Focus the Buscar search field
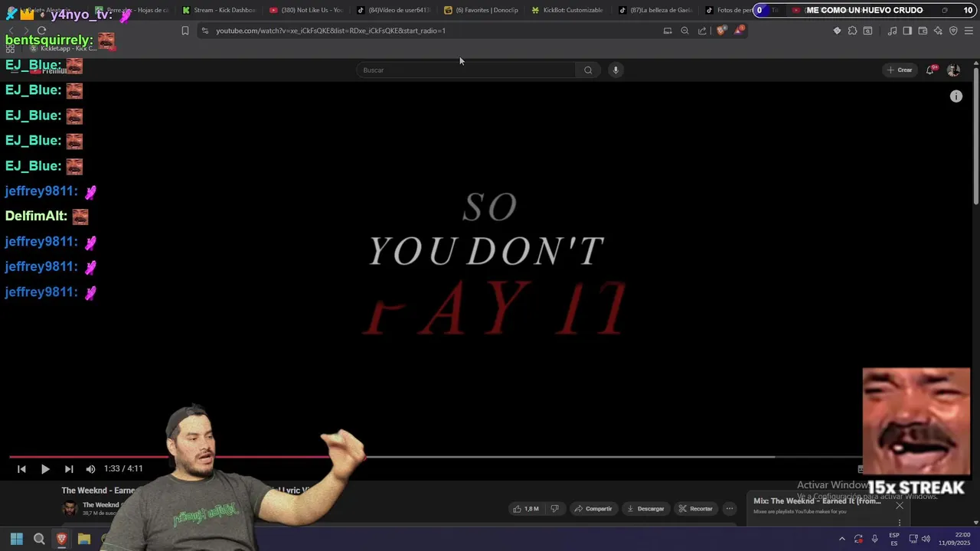Screen dimensions: 980x551 (465, 70)
